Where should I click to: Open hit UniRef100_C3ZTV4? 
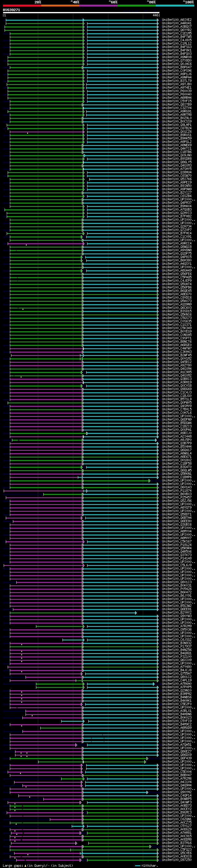coord(177,108)
